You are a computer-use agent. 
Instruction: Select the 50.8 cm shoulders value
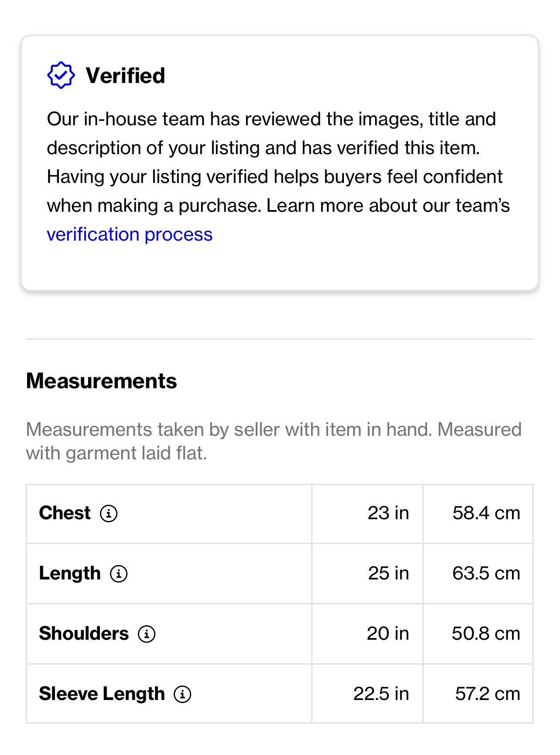pyautogui.click(x=486, y=634)
